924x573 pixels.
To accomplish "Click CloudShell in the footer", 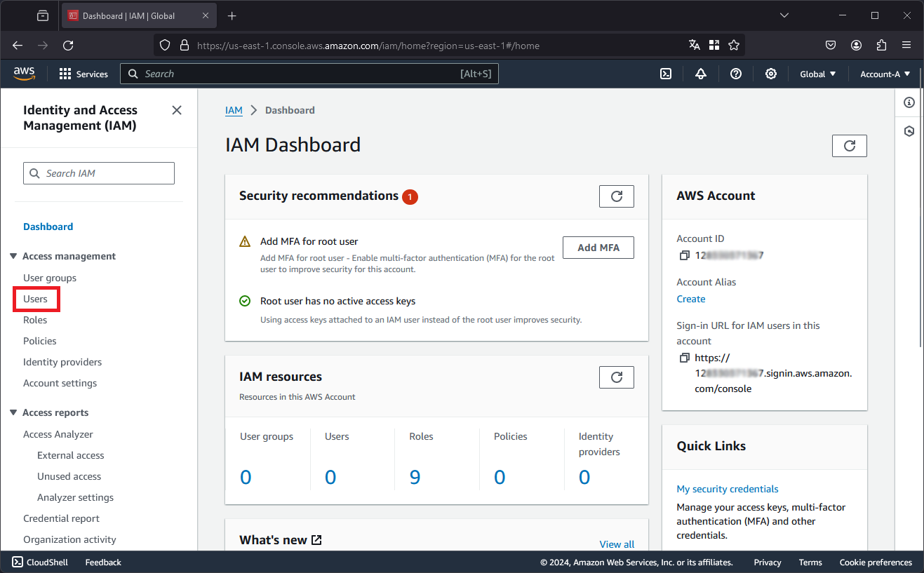I will [40, 562].
